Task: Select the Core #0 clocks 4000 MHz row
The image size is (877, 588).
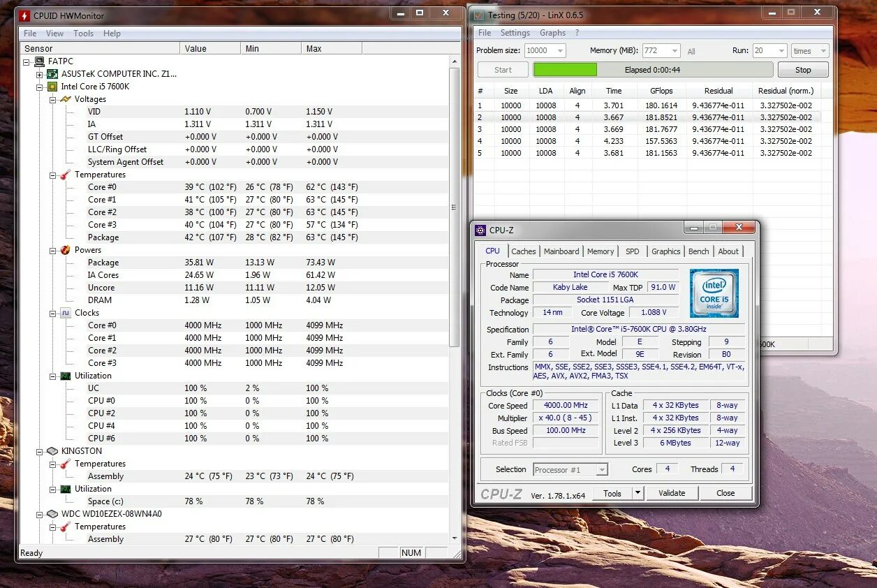Action: coord(235,325)
